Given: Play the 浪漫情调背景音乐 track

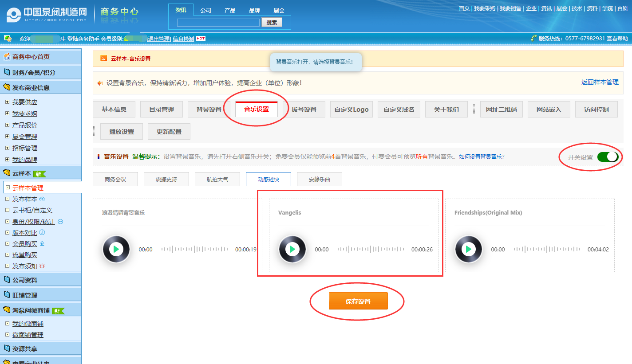Looking at the screenshot, I should [x=116, y=249].
